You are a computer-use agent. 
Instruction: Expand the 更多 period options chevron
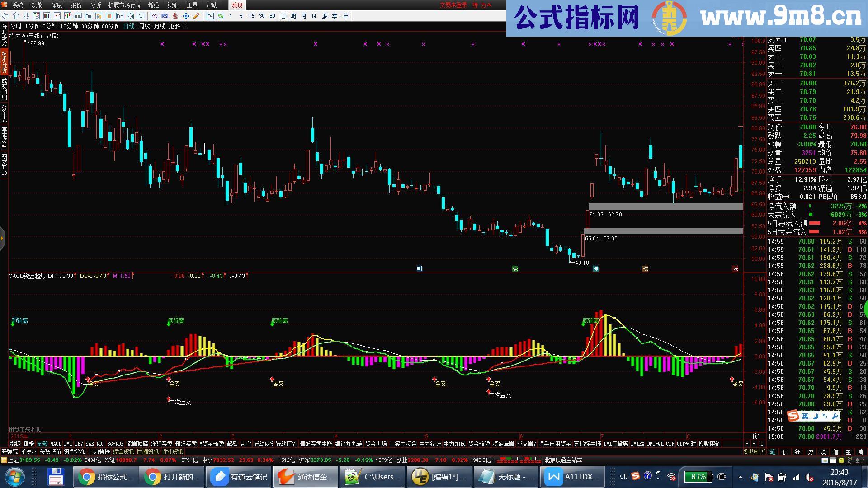click(185, 26)
